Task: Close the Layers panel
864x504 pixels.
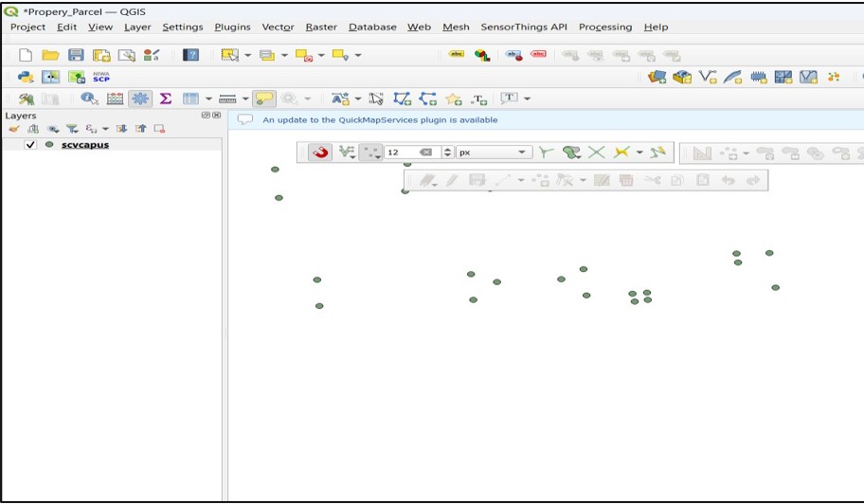Action: pyautogui.click(x=217, y=116)
